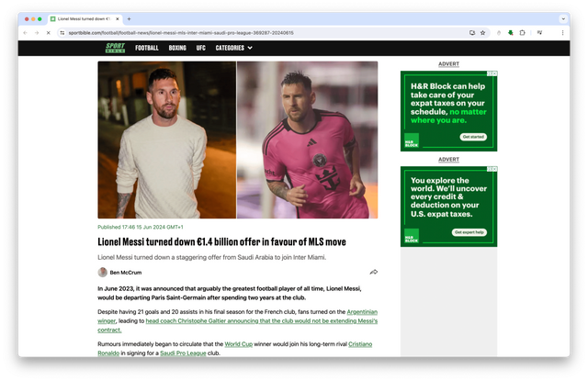
Task: Open the browser extensions puzzle icon
Action: pyautogui.click(x=523, y=32)
